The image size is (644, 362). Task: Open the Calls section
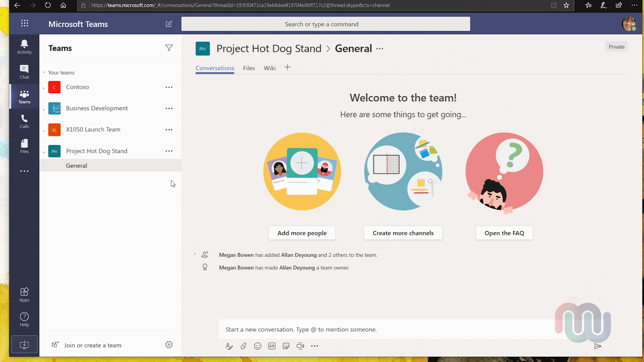coord(24,121)
